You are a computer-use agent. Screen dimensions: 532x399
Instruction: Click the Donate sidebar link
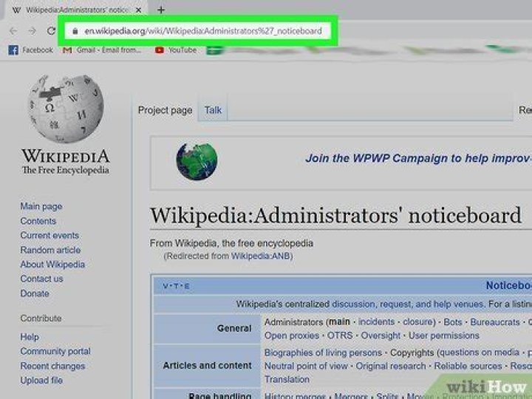(x=35, y=293)
